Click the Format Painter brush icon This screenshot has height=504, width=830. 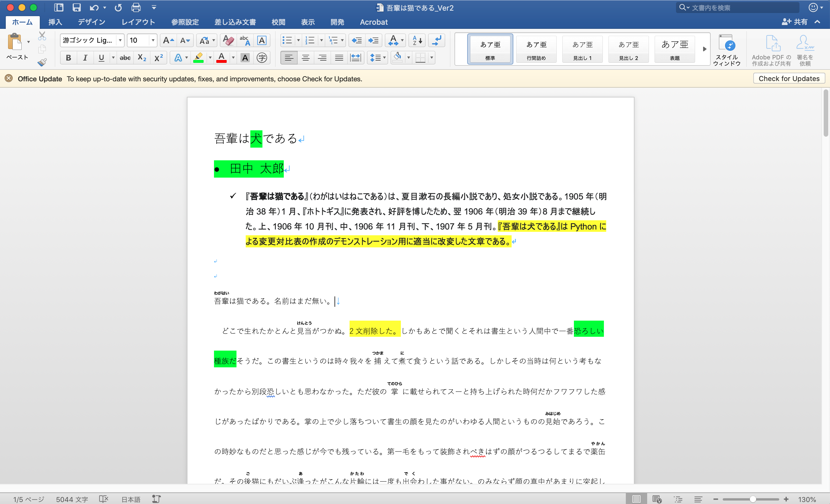(x=42, y=62)
